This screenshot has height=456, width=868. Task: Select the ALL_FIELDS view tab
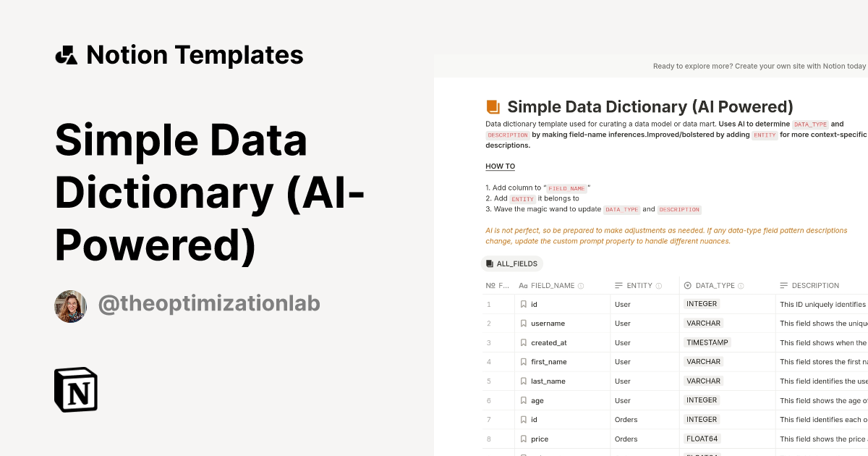[x=512, y=263]
